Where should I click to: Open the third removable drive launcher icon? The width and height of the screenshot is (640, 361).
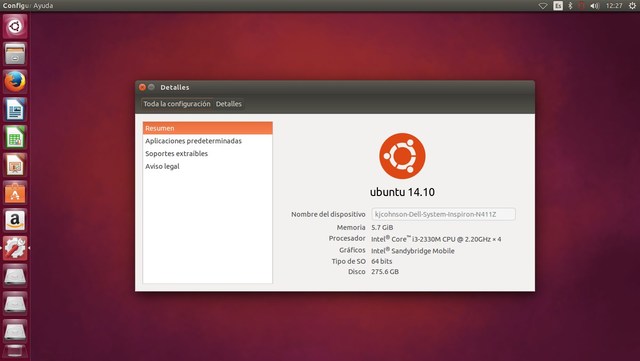tap(15, 332)
